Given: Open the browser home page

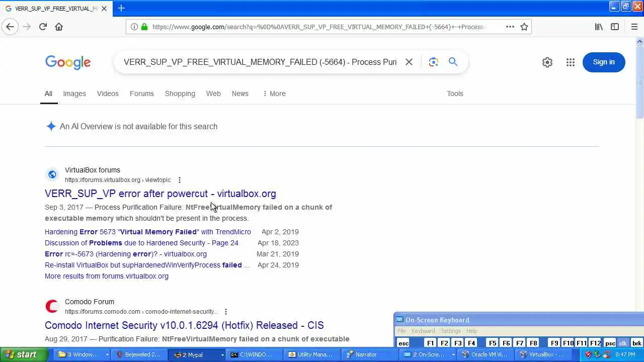Looking at the screenshot, I should (x=59, y=27).
